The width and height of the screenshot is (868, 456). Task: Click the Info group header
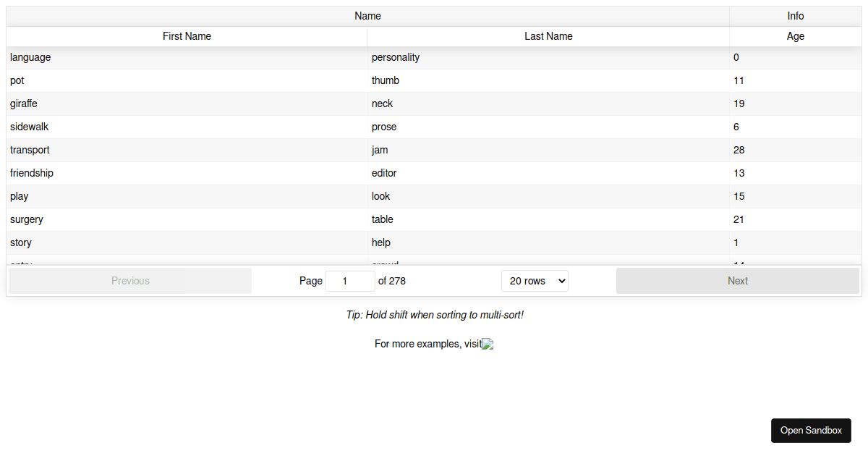click(795, 15)
